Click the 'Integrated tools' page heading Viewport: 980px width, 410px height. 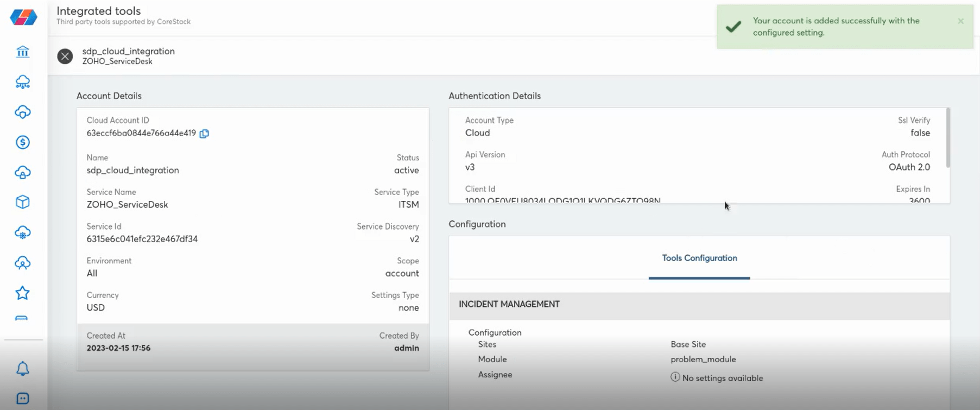click(x=99, y=11)
